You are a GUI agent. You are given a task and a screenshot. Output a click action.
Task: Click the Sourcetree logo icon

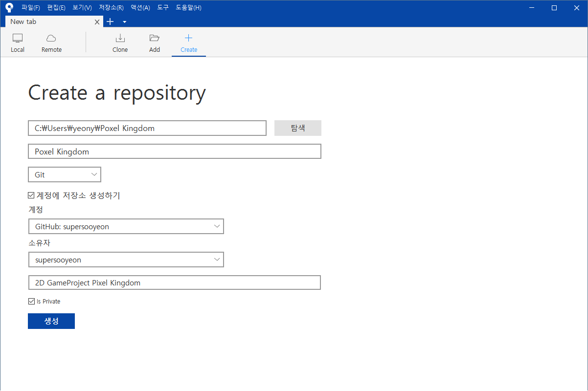(x=9, y=7)
